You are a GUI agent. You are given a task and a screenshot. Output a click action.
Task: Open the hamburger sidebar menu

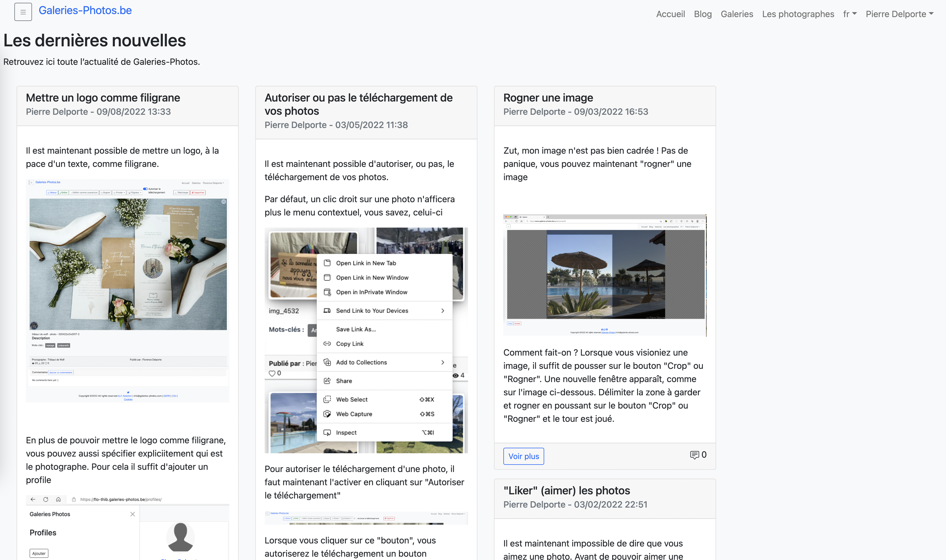[23, 12]
